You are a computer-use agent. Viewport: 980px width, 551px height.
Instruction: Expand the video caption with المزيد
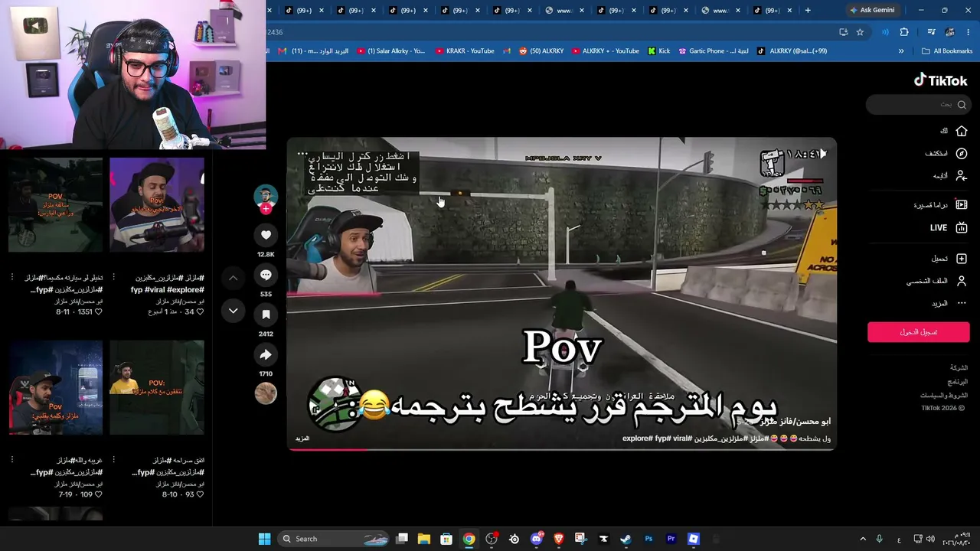point(302,439)
